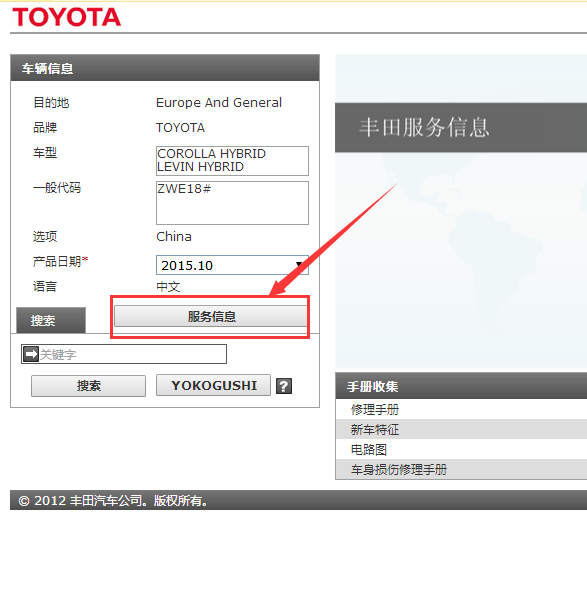Click the arrow icon in keyword field
Screen dimensions: 587x591
31,354
